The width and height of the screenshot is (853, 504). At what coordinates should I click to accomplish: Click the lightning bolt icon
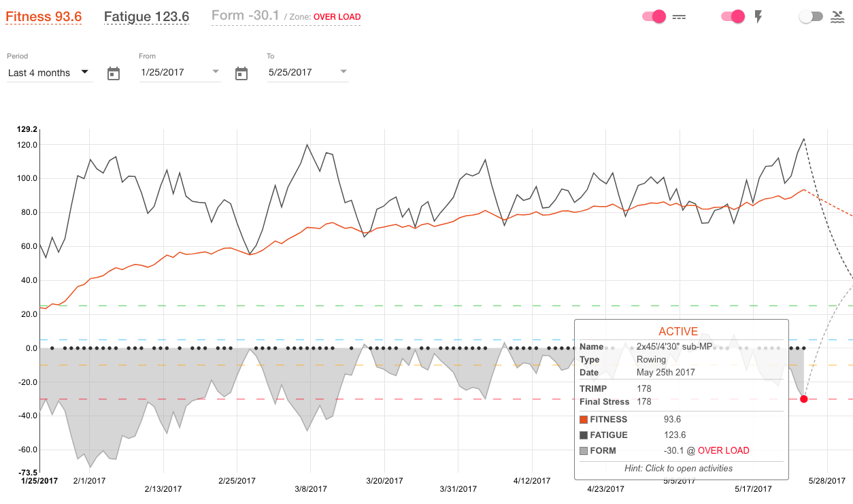click(758, 17)
